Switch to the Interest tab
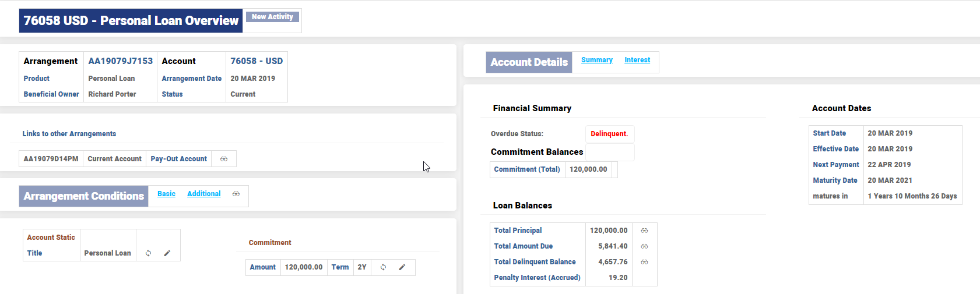Screen dimensions: 980x294 click(637, 60)
